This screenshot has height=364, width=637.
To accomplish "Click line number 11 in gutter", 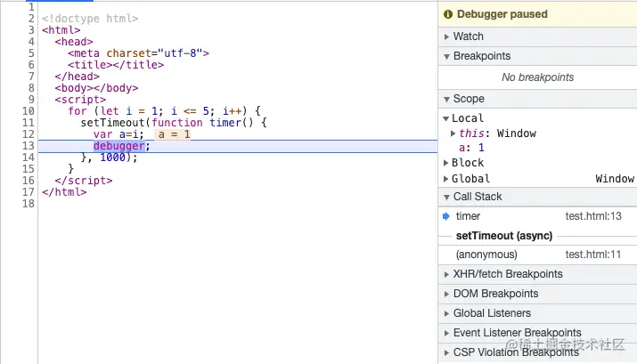I will point(29,123).
